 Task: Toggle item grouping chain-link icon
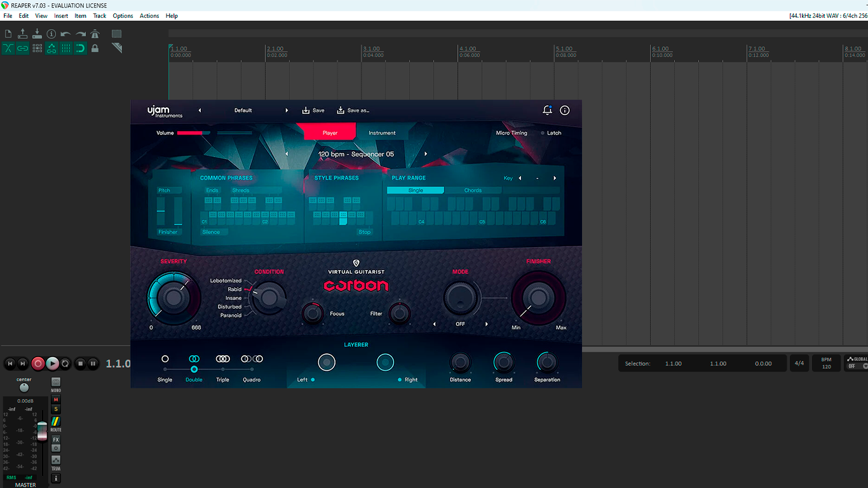pos(23,48)
